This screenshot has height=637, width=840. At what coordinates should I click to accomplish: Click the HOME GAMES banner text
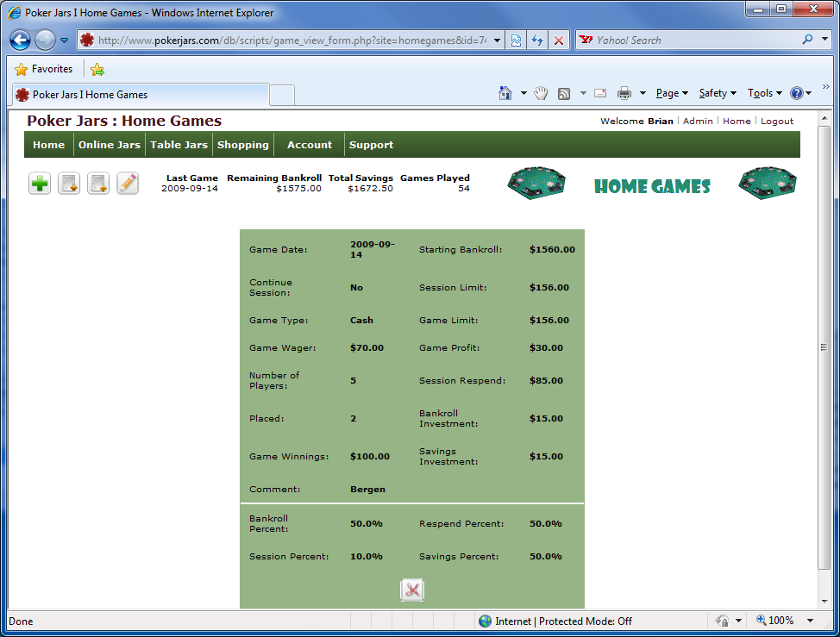[652, 186]
